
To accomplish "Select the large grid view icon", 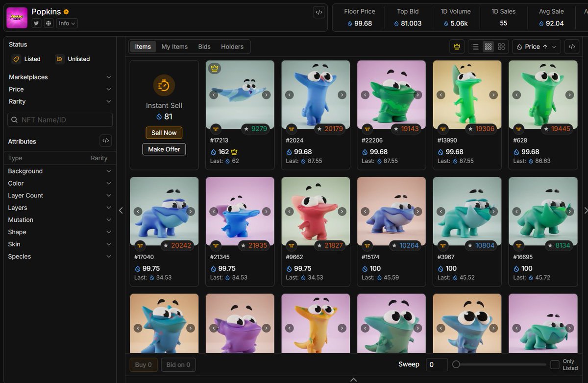I will tap(501, 47).
